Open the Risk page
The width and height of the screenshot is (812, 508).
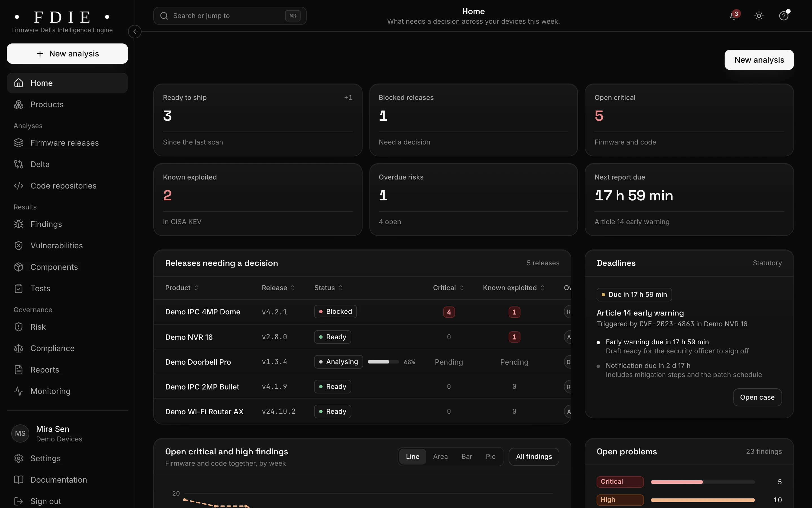tap(67, 327)
